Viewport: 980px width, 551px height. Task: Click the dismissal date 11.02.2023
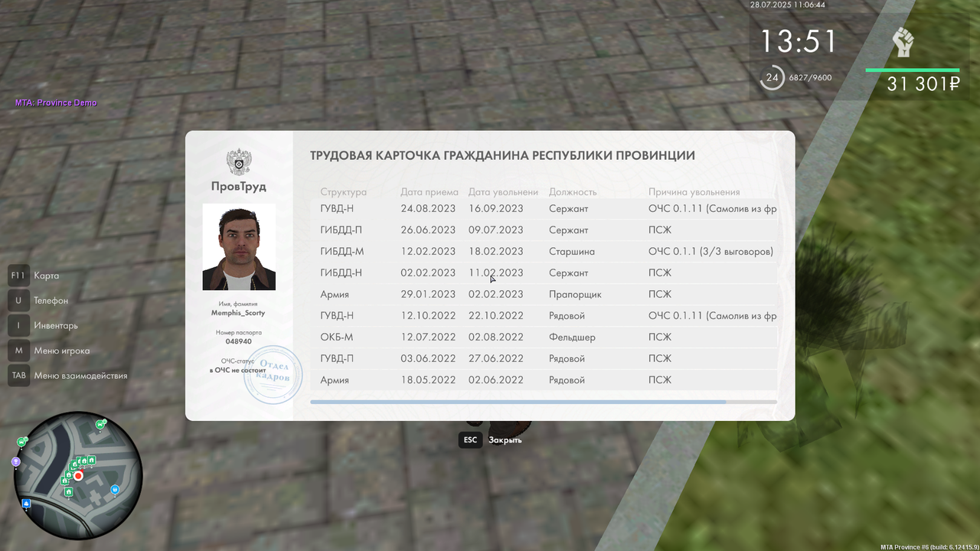pos(496,273)
